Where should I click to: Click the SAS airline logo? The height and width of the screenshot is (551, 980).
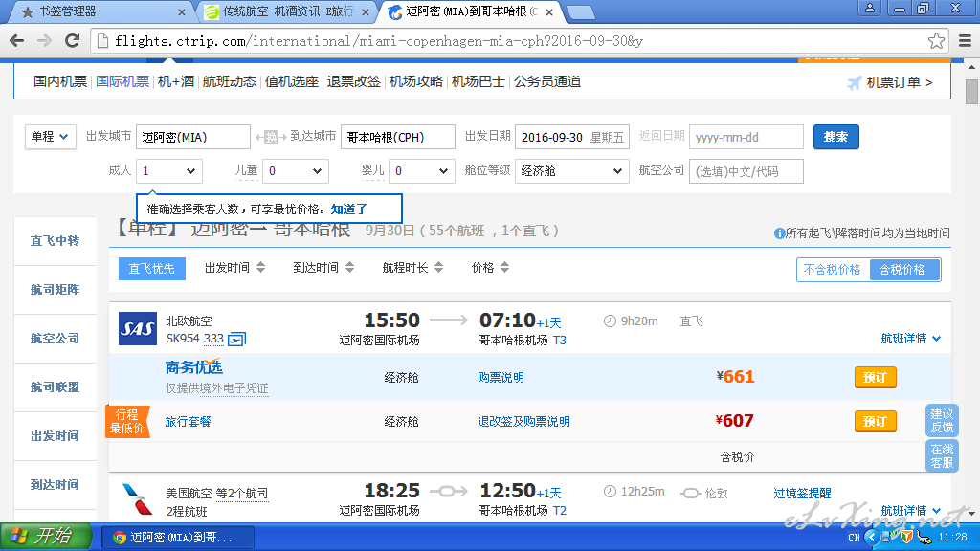point(138,329)
